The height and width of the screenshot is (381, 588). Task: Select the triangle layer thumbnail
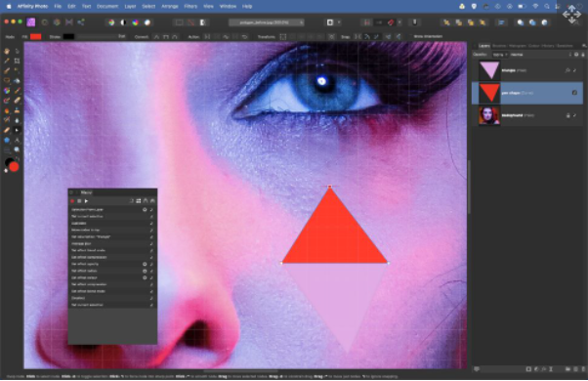coord(489,70)
